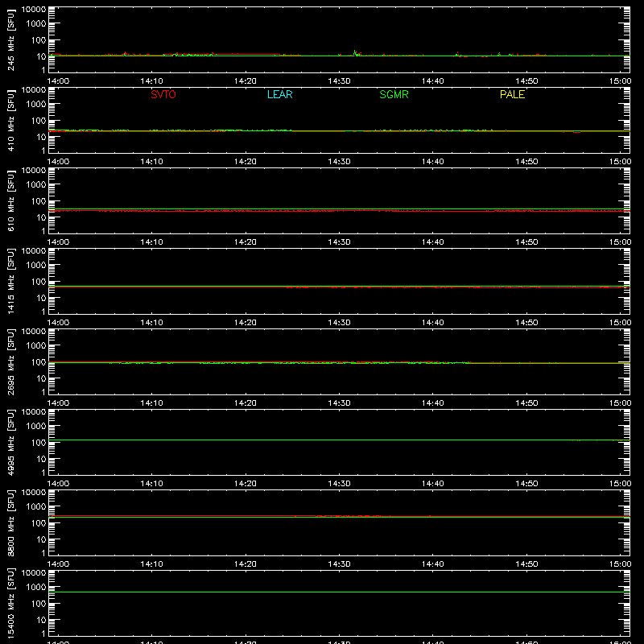The height and width of the screenshot is (644, 644).
Task: Select the 245 MHz [SFU] axis title
Action: 10,40
